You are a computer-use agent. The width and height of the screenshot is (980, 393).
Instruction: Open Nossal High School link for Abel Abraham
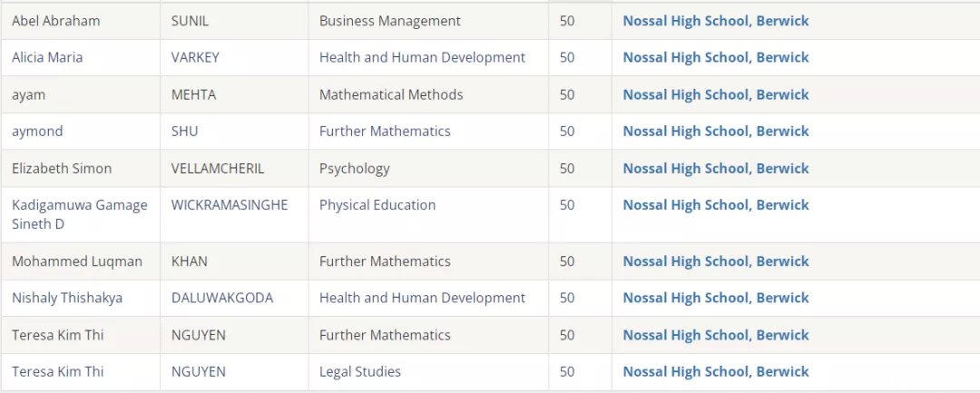click(716, 21)
